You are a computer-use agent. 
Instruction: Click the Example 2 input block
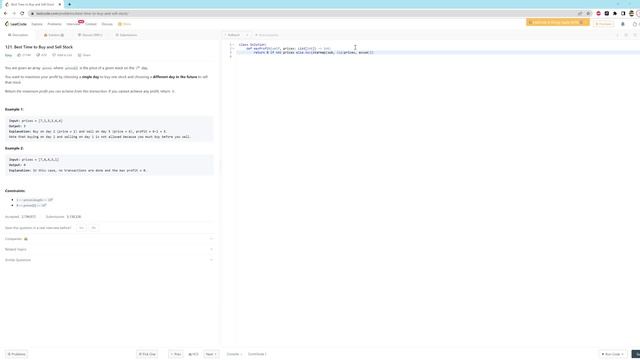click(109, 165)
